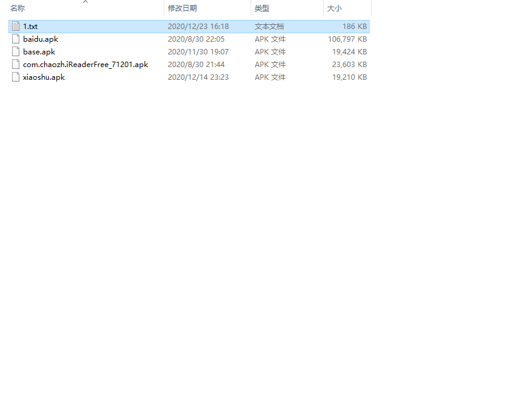
Task: Click the APK 文件 type of base.apk
Action: pyautogui.click(x=271, y=51)
